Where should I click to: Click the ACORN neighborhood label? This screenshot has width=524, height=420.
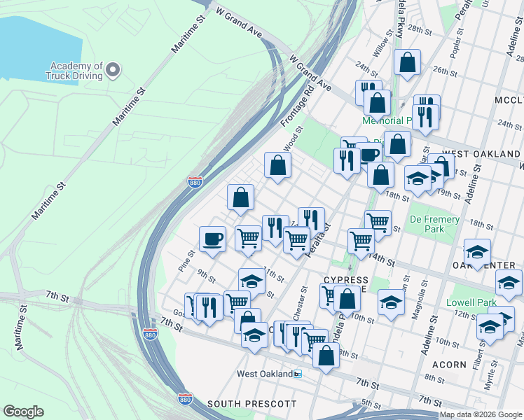[450, 365]
